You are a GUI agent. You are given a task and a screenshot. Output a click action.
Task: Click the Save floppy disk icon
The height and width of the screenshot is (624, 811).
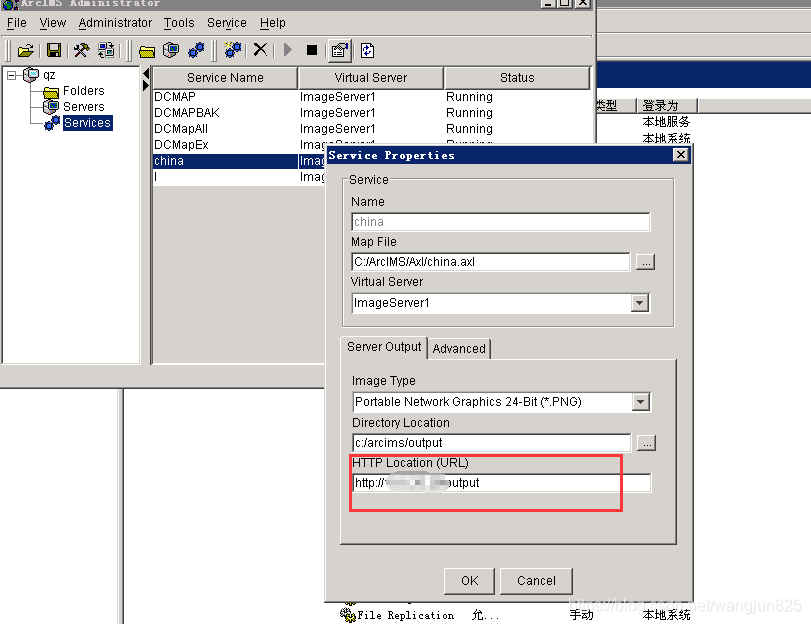pos(54,50)
